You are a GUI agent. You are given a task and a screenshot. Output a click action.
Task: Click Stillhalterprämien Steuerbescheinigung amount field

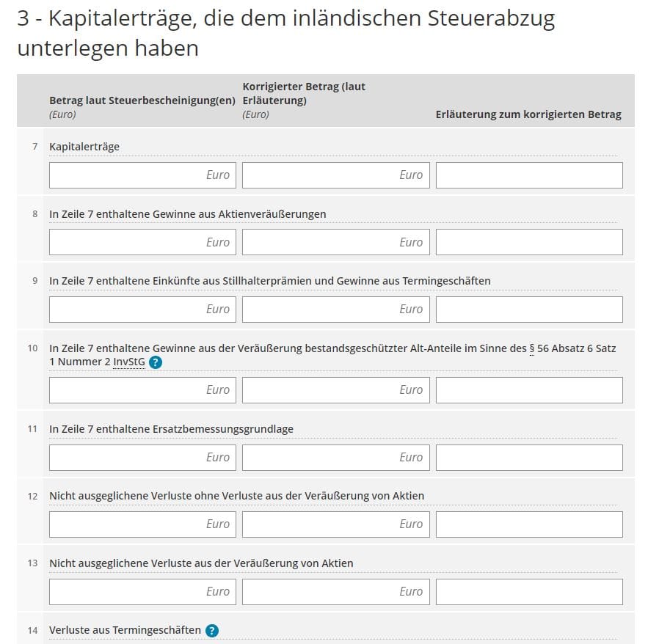142,309
